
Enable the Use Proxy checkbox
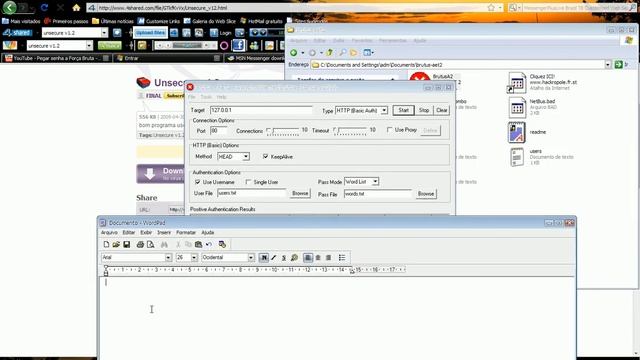pyautogui.click(x=389, y=129)
